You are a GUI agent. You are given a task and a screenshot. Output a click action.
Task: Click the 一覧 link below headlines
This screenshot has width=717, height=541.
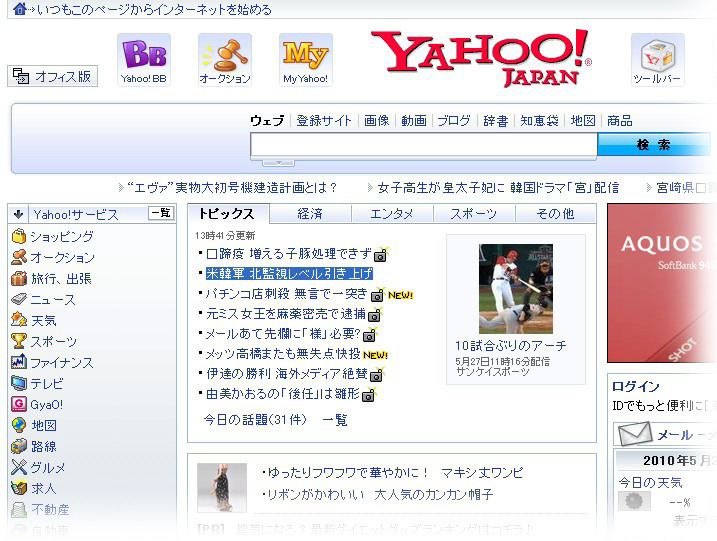coord(335,419)
